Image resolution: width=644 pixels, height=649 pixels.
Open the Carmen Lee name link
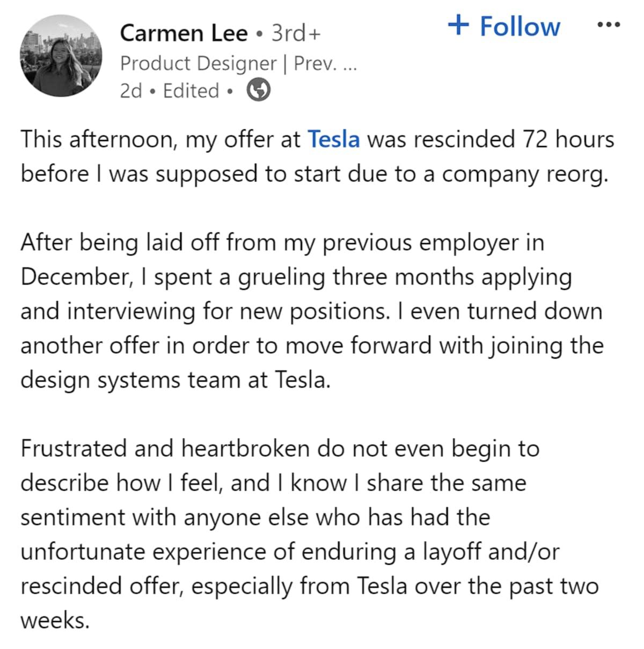tap(184, 33)
